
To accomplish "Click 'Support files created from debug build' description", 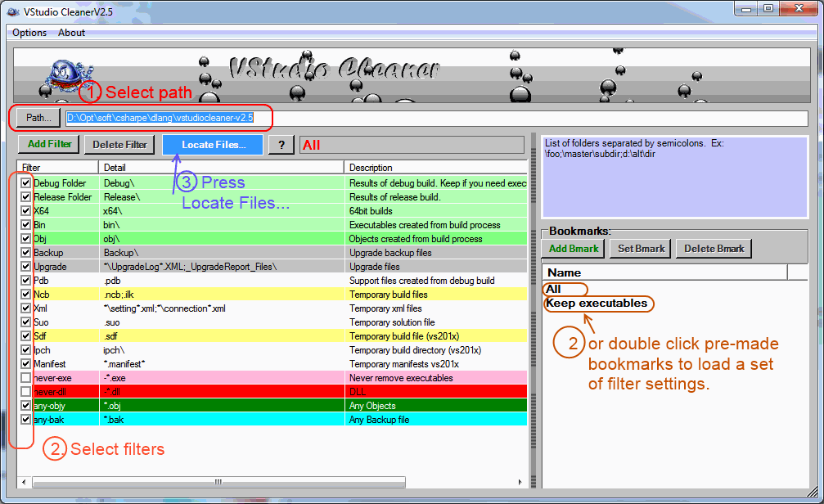I will tap(422, 281).
